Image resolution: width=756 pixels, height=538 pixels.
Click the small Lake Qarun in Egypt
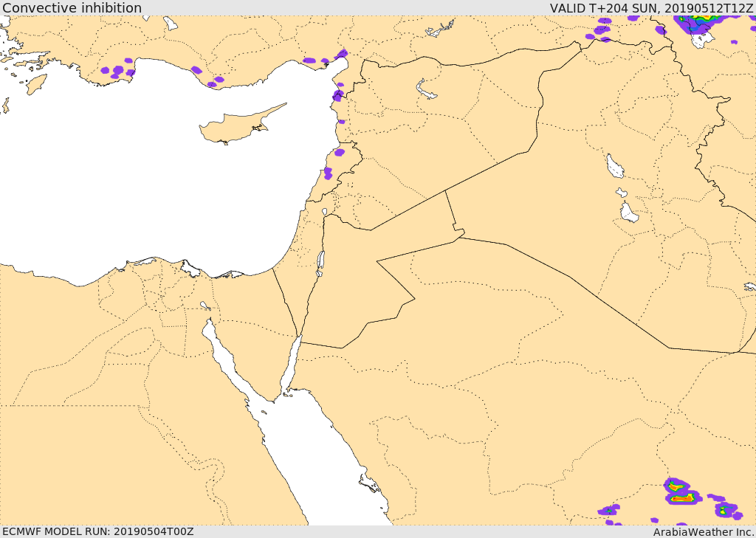205,305
